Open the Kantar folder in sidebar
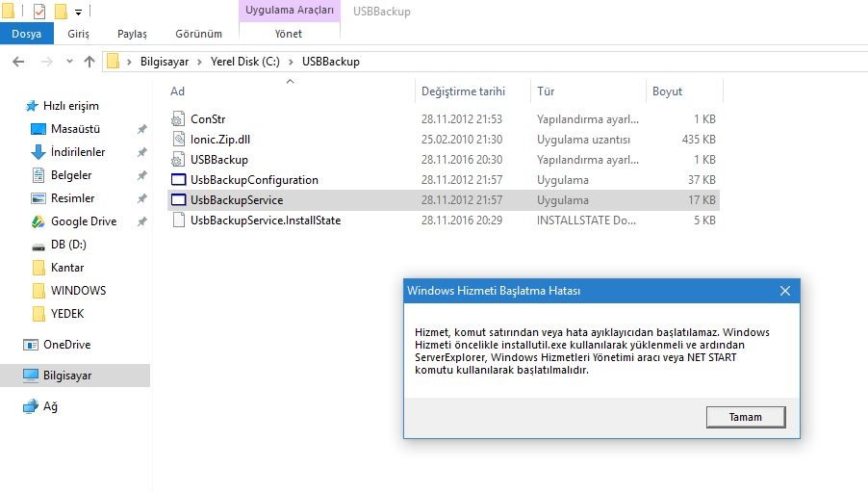Image resolution: width=868 pixels, height=493 pixels. (67, 268)
